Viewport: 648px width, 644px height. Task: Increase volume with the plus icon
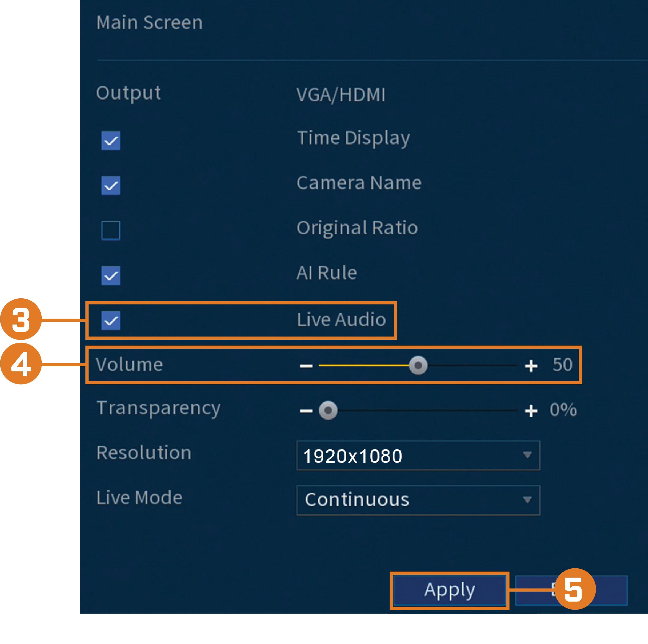point(531,365)
